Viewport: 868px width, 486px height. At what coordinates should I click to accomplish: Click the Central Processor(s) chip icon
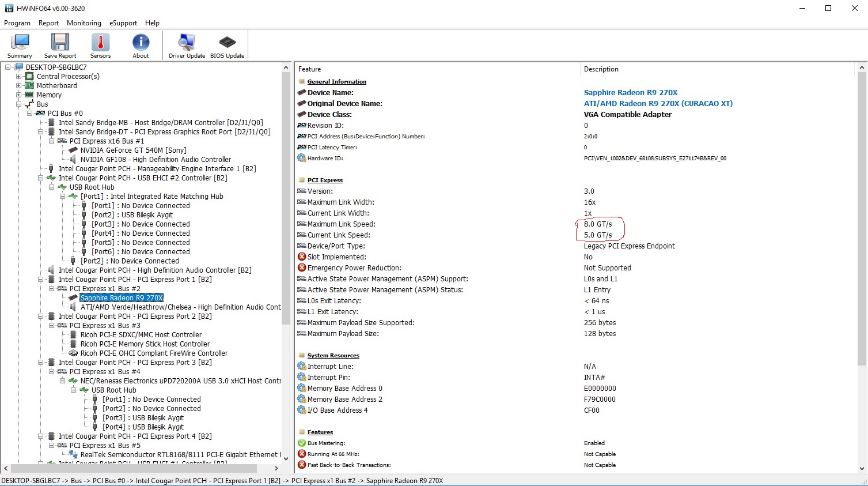tap(29, 76)
